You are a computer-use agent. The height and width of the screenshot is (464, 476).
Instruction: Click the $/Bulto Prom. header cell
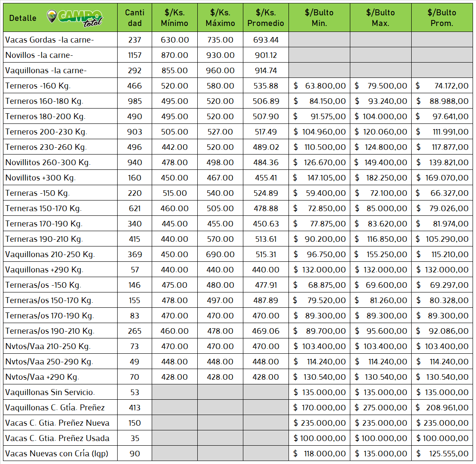(x=442, y=18)
